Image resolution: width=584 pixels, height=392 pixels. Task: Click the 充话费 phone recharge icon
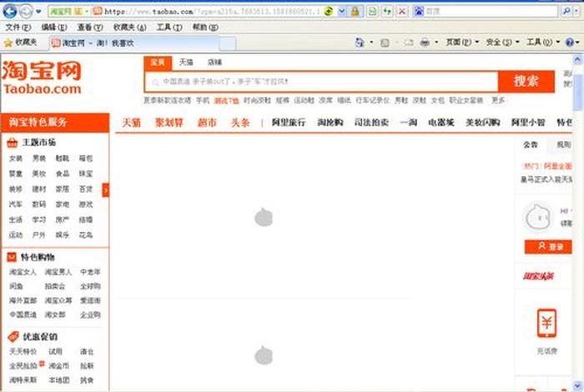547,323
